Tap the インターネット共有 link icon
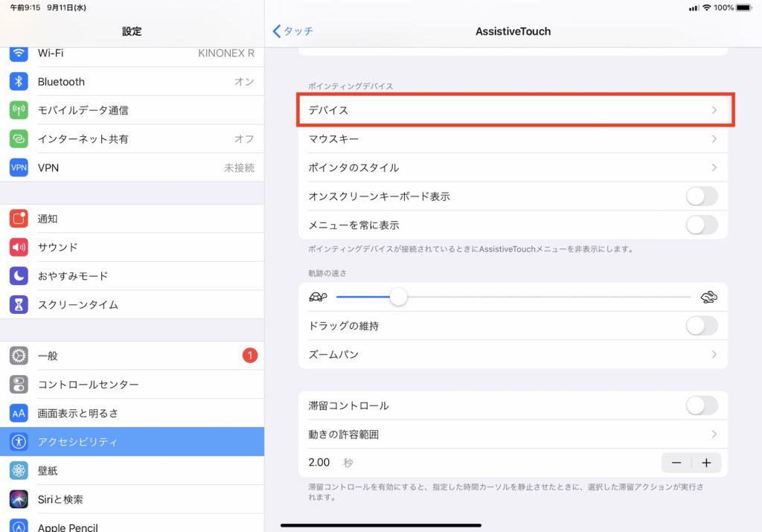This screenshot has height=532, width=762. point(19,139)
